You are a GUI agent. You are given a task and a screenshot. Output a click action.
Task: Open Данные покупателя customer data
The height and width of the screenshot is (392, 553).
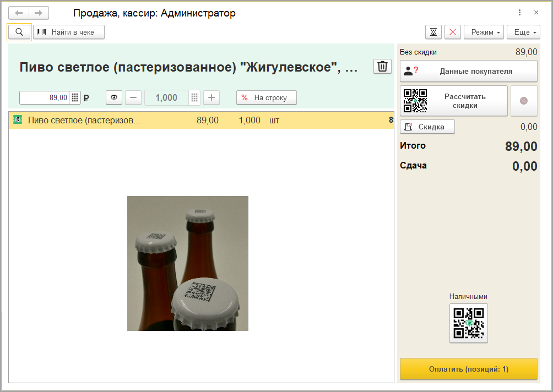(468, 71)
